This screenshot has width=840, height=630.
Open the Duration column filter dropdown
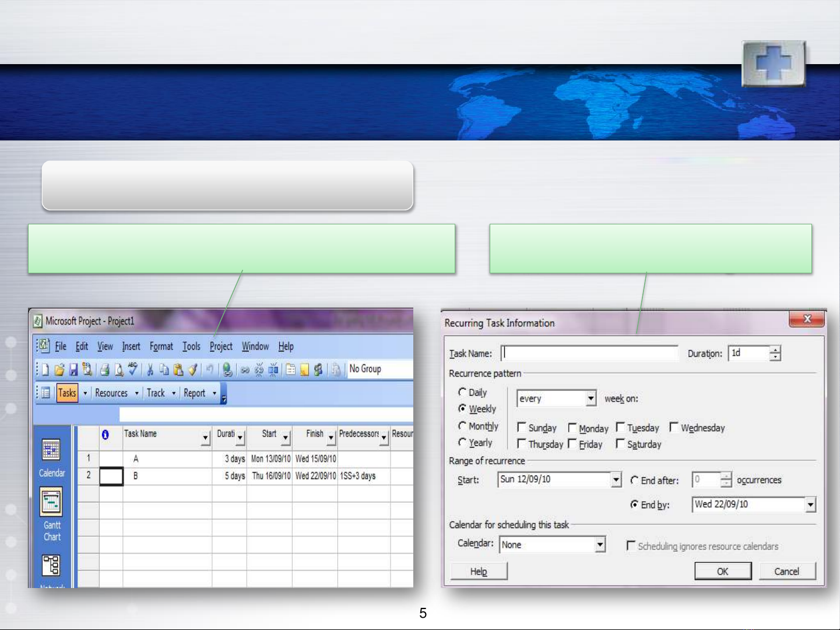coord(240,438)
